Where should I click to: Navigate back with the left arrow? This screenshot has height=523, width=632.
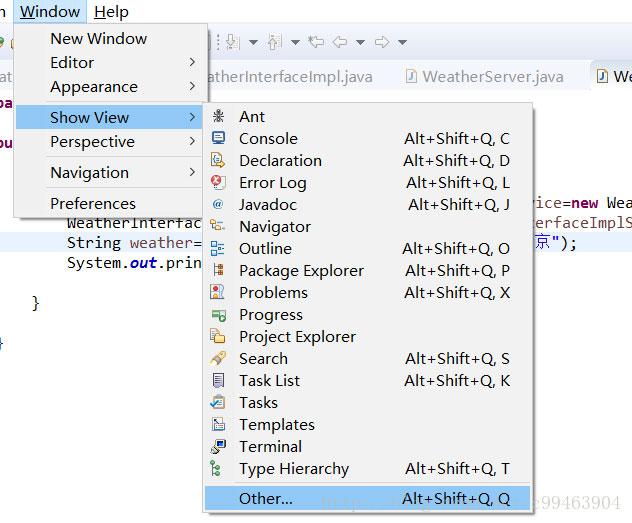340,42
